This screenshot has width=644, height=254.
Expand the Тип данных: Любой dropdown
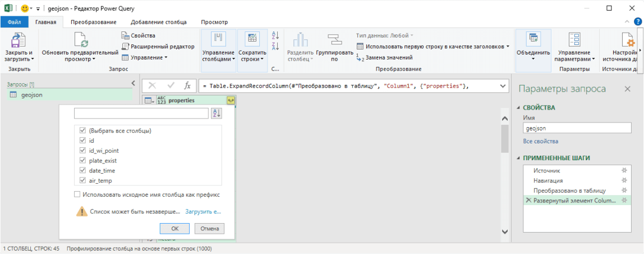coord(384,35)
